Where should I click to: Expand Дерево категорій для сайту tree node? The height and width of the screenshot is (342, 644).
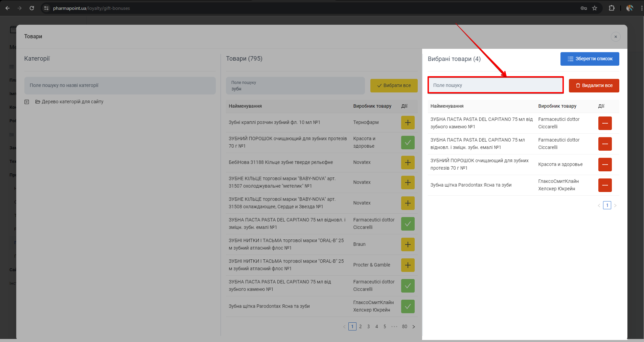click(x=27, y=102)
